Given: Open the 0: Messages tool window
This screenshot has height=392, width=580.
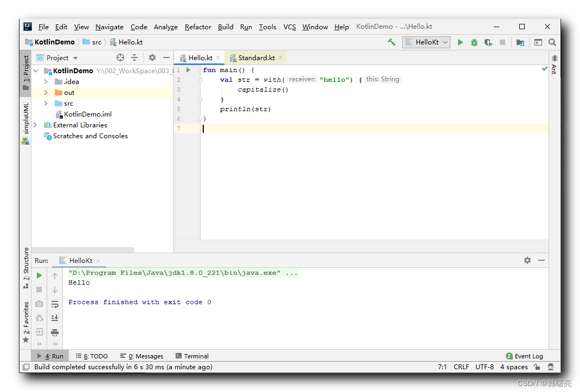Looking at the screenshot, I should 141,356.
